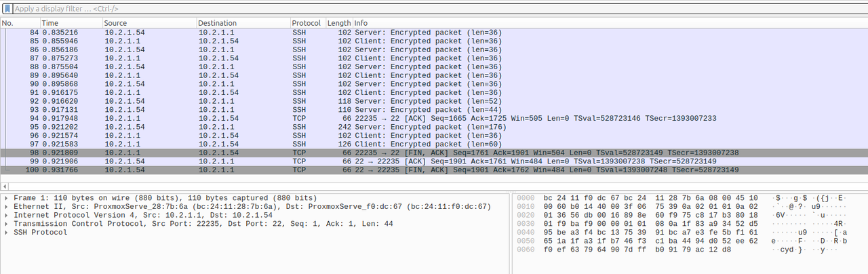Viewport: 868px width, 274px height.
Task: Click ASCII text 'cyd' in hex pane
Action: pyautogui.click(x=787, y=250)
